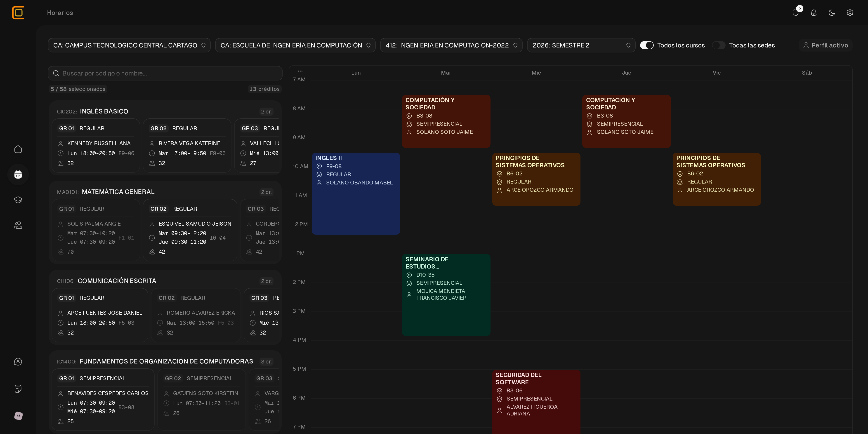Select INGLÉS BÁSICO GR 01 card
This screenshot has width=868, height=434.
pyautogui.click(x=96, y=146)
